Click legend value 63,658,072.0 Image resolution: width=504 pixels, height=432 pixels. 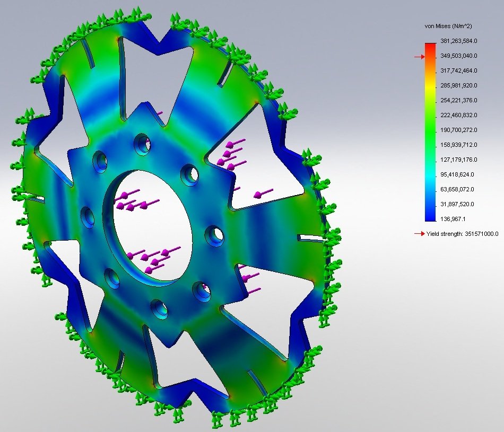(x=457, y=189)
